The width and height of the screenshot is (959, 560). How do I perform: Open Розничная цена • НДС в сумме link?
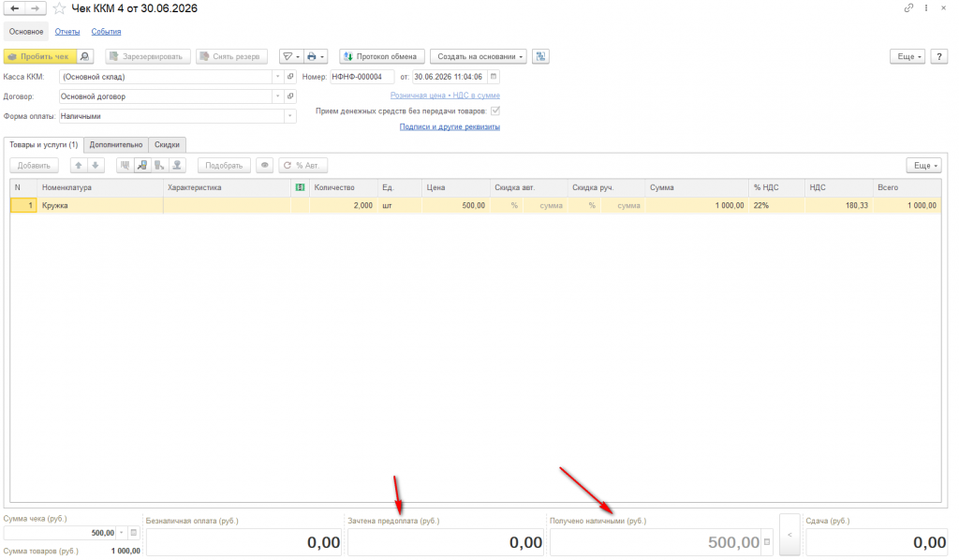[x=445, y=95]
